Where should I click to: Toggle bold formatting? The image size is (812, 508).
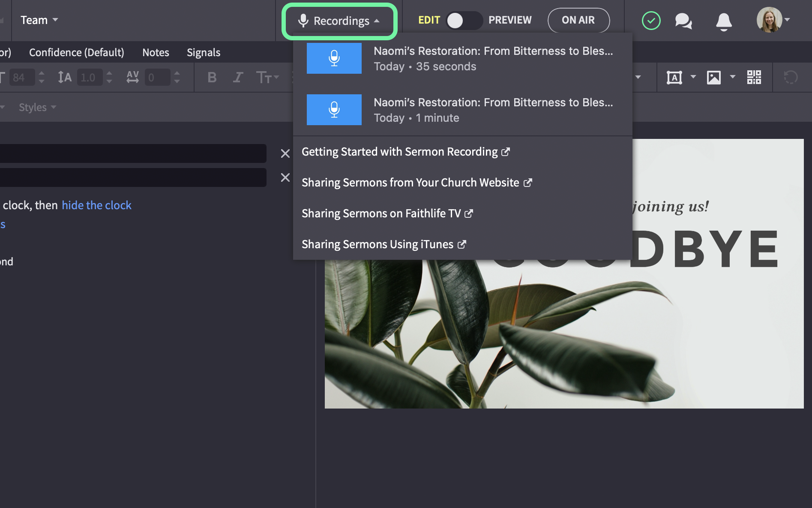(x=212, y=77)
